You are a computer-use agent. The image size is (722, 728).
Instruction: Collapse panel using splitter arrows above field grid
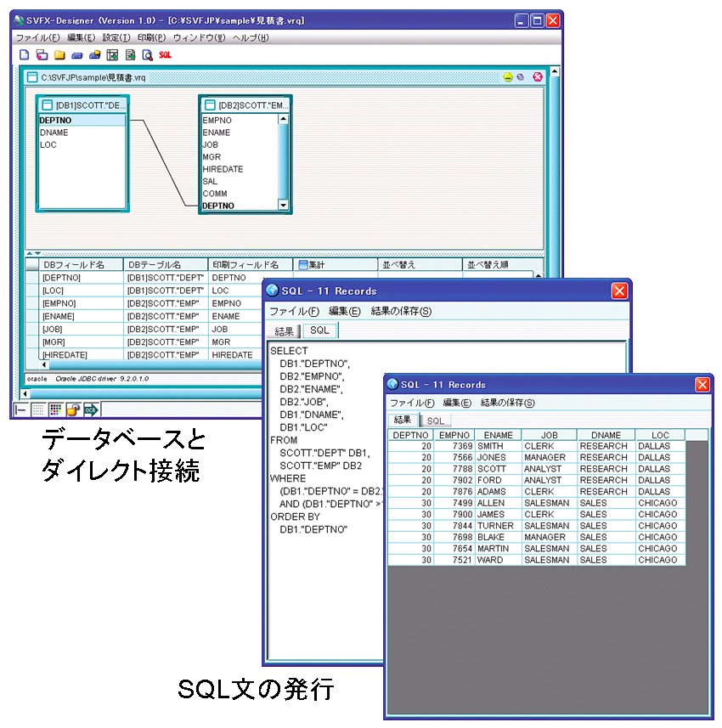click(x=33, y=253)
